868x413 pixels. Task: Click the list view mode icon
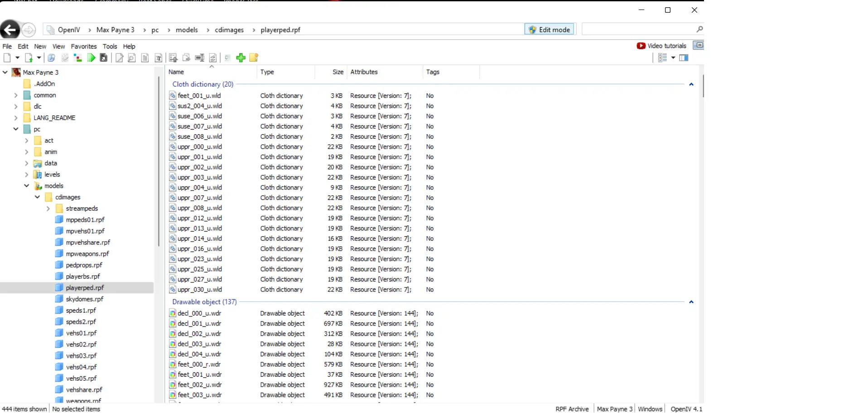click(x=662, y=58)
